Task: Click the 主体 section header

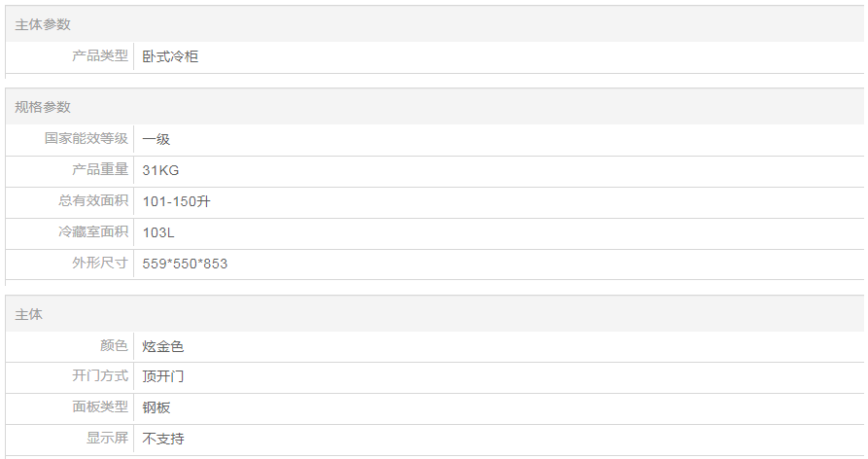Action: click(28, 314)
